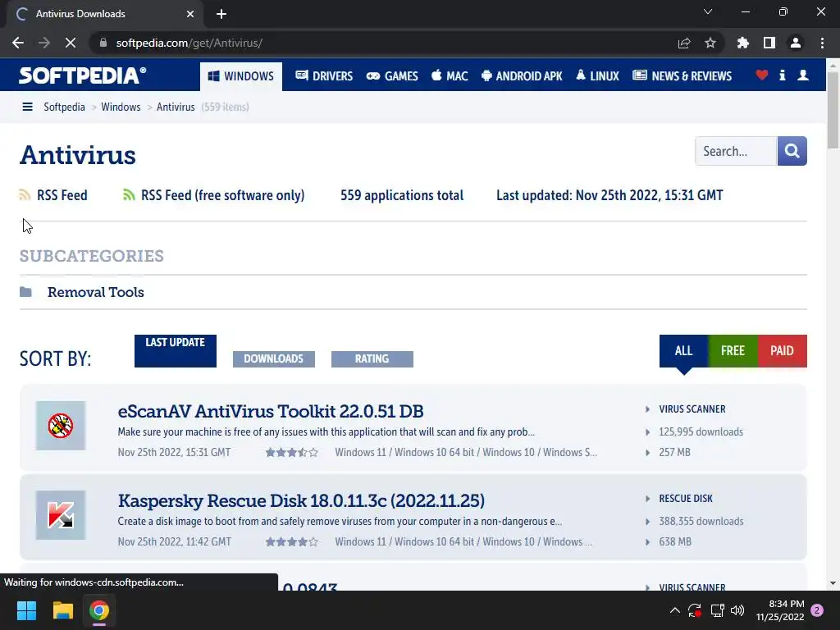Viewport: 840px width, 630px height.
Task: Open Kaspersky Rescue Disk 18.0.11.3c listing
Action: 301,500
